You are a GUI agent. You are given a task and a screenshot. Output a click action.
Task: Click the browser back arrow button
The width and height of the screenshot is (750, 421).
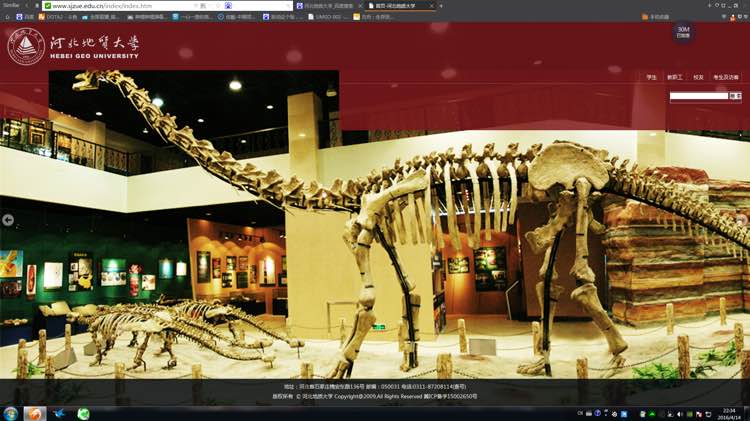pos(27,6)
